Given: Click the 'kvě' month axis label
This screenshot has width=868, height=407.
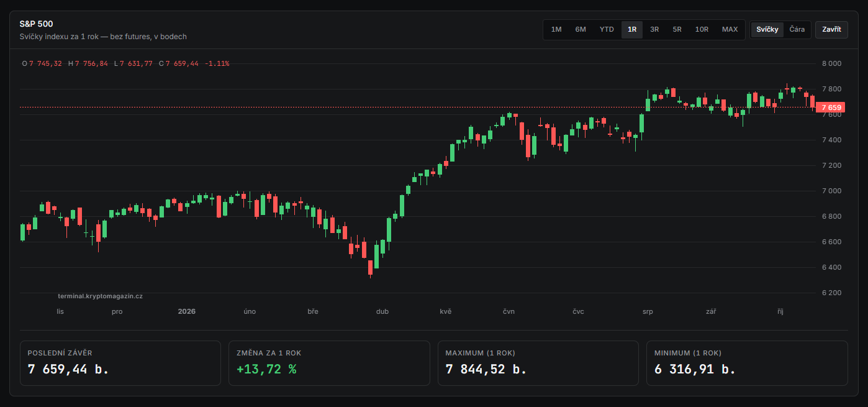Looking at the screenshot, I should (446, 311).
